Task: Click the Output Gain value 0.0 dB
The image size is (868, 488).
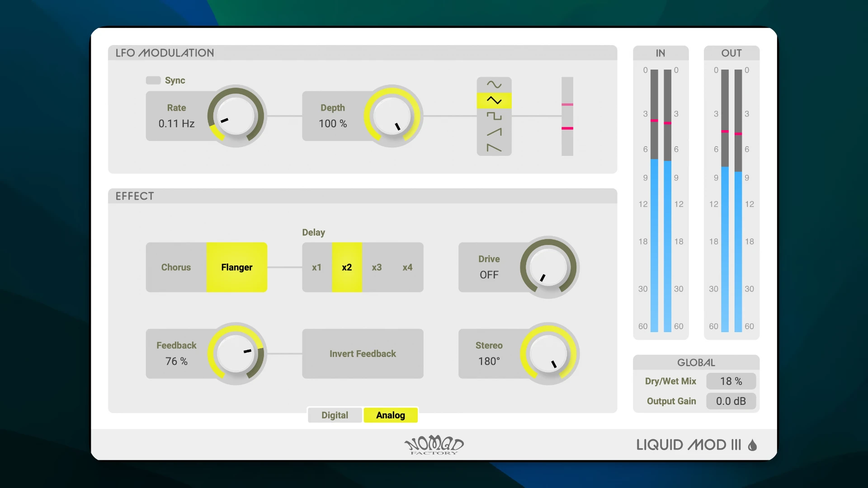Action: click(x=731, y=401)
